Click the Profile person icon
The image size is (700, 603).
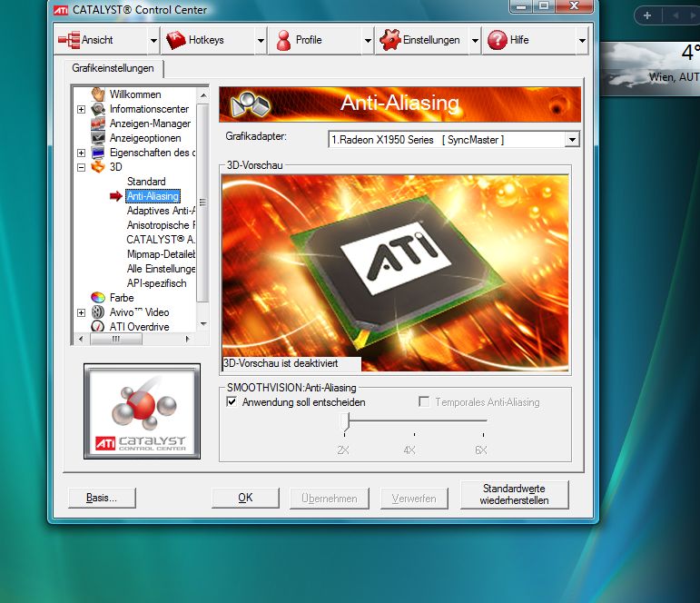(x=283, y=40)
